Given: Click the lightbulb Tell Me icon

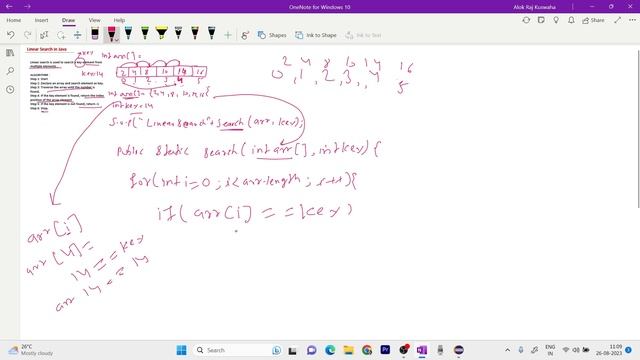Looking at the screenshot, I should 556,20.
